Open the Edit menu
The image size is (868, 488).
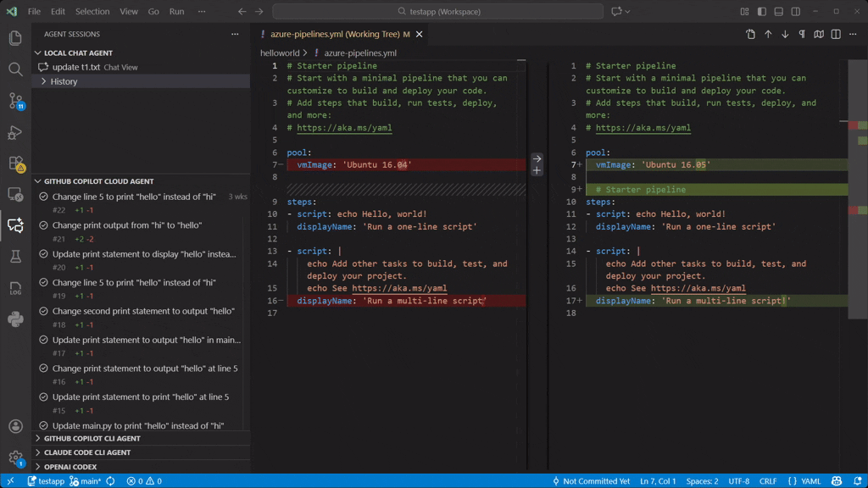[58, 11]
